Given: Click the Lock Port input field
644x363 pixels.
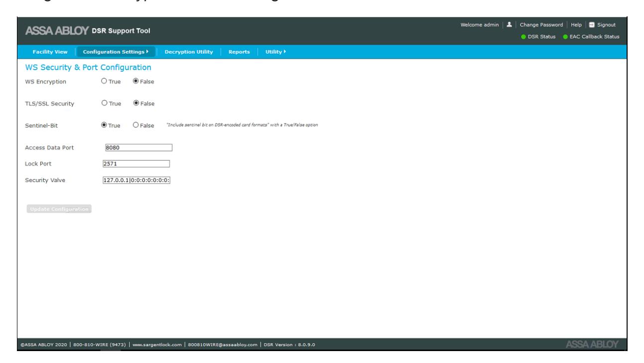Looking at the screenshot, I should point(136,164).
